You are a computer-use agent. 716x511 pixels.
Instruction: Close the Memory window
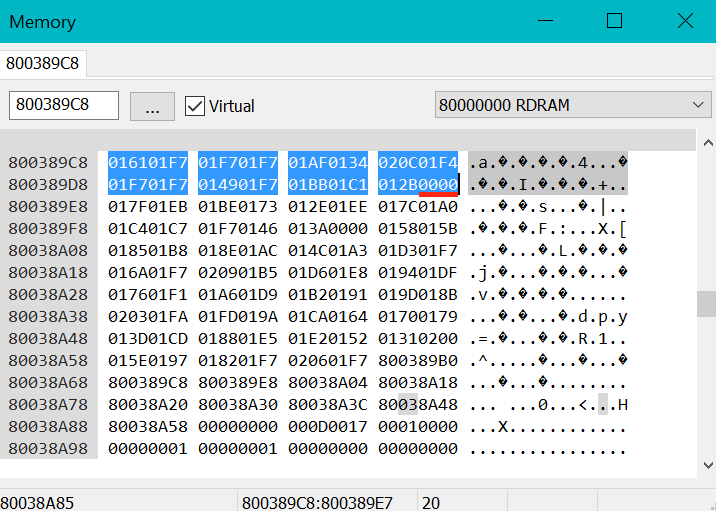[x=685, y=21]
